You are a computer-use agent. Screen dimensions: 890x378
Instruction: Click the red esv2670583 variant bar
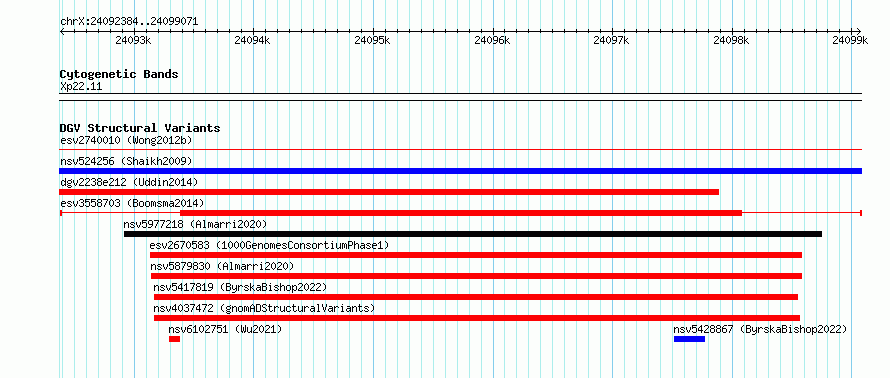click(x=476, y=255)
